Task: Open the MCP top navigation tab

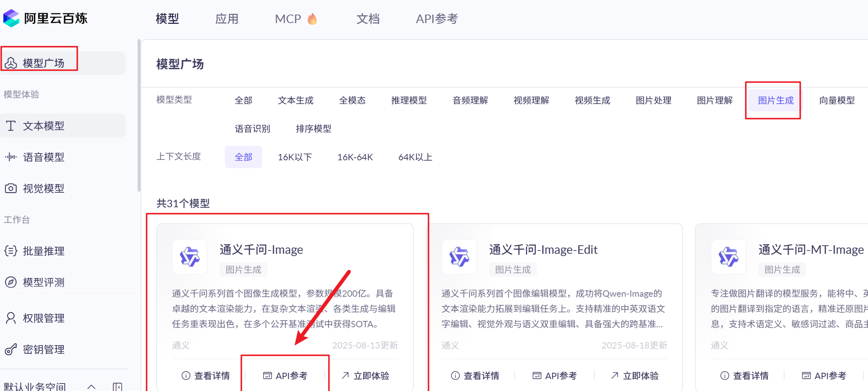Action: 296,19
